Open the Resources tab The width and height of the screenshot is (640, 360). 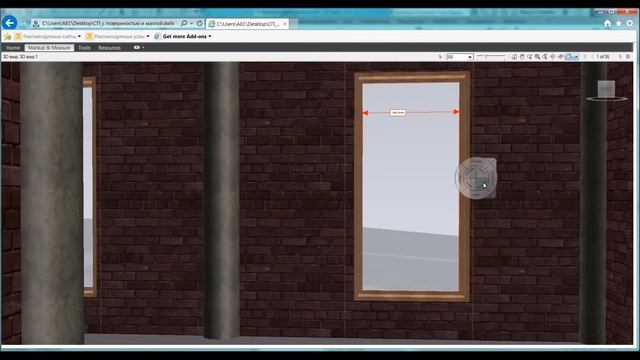coord(109,48)
